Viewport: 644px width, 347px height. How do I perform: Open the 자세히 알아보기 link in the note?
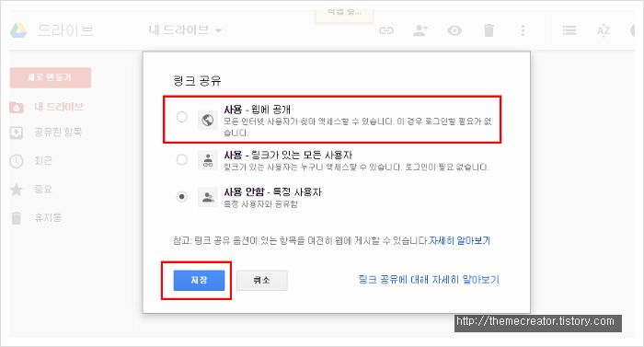(x=460, y=240)
